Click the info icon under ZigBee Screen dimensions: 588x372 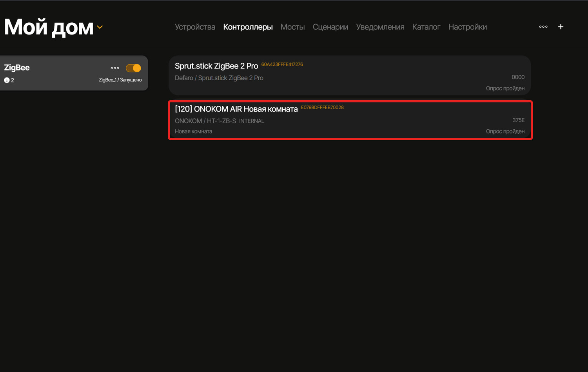pos(7,80)
